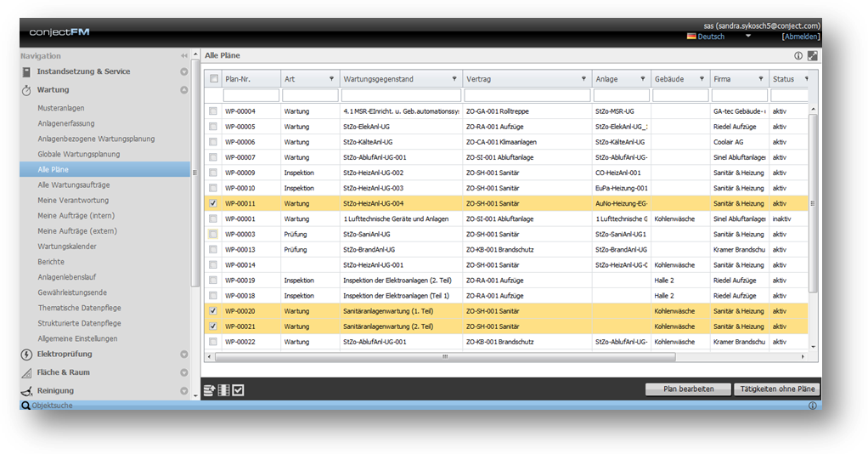Screen dimensions: 868x454
Task: Click the Plan-Nr. filter input field
Action: click(251, 95)
